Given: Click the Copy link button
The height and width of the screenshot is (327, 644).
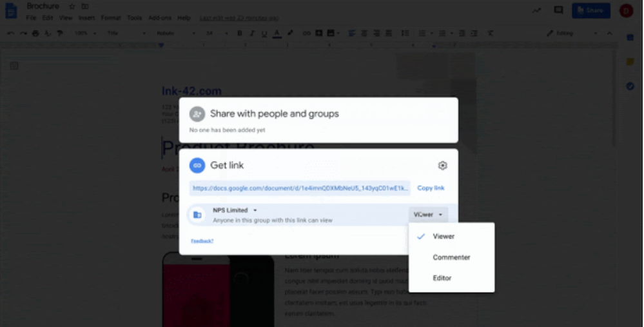Looking at the screenshot, I should 431,188.
